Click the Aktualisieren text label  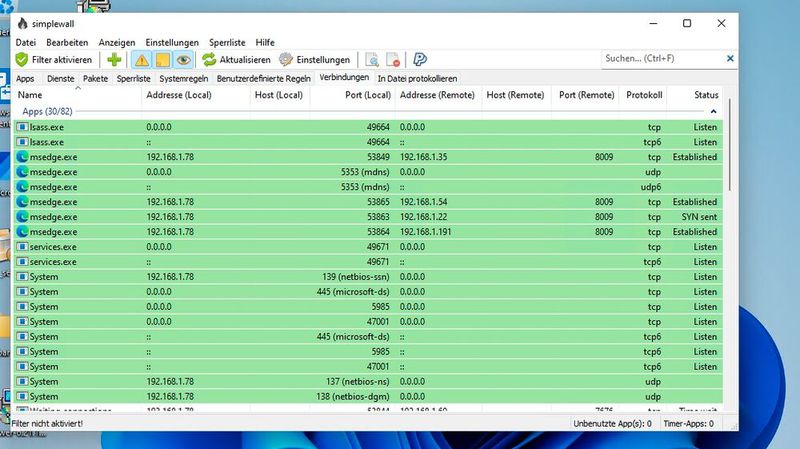245,60
